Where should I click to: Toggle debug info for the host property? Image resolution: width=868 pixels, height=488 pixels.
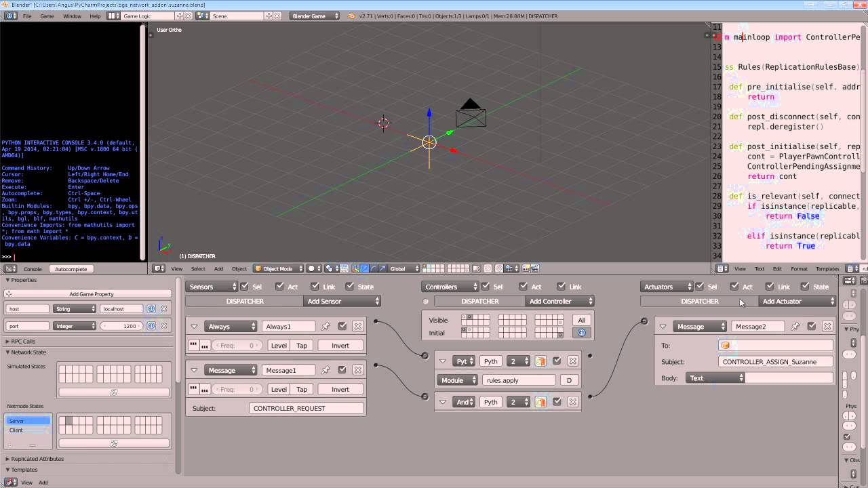151,308
